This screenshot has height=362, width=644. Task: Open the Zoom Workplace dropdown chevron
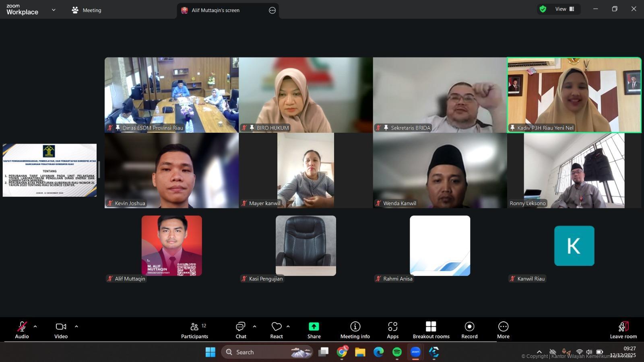(x=54, y=10)
